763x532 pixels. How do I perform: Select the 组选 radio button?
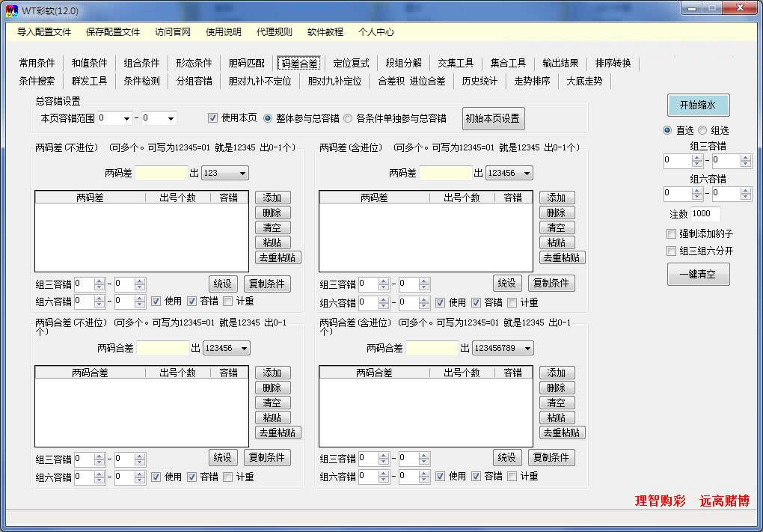tap(702, 130)
